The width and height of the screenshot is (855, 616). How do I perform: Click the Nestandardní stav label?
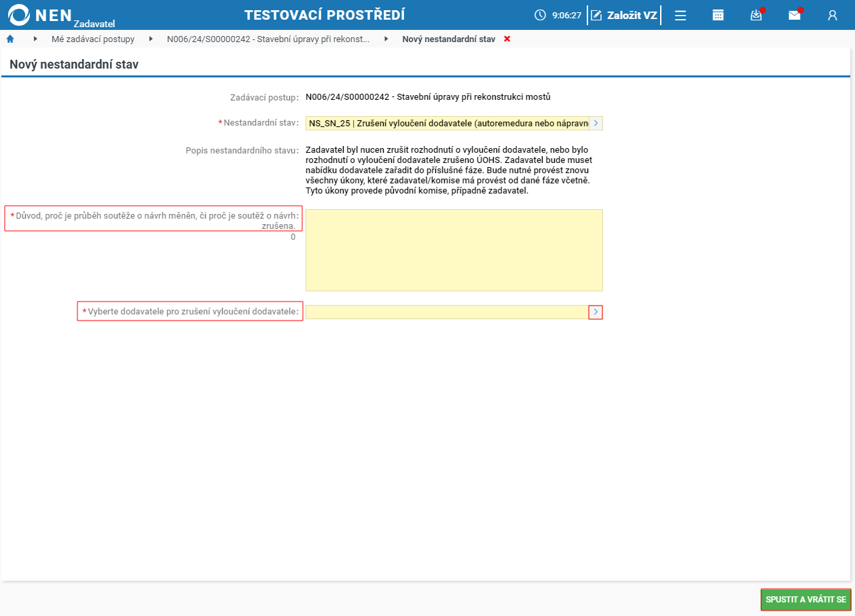pyautogui.click(x=259, y=123)
